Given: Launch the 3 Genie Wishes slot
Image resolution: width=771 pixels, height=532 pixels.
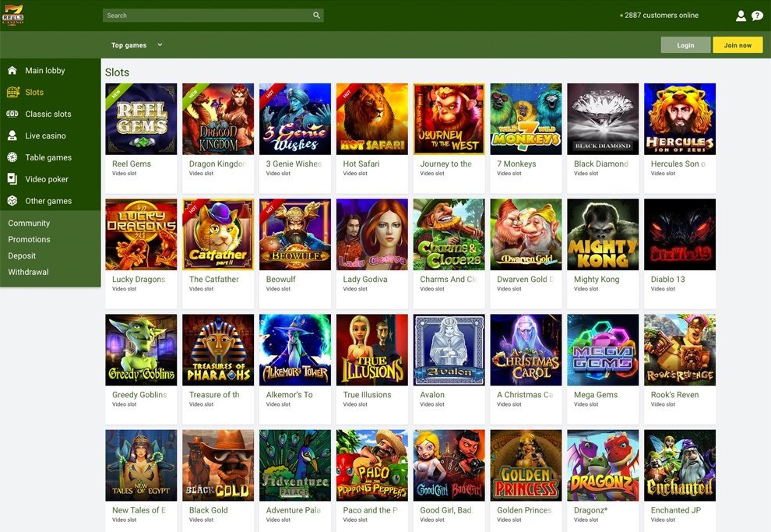Looking at the screenshot, I should coord(295,119).
